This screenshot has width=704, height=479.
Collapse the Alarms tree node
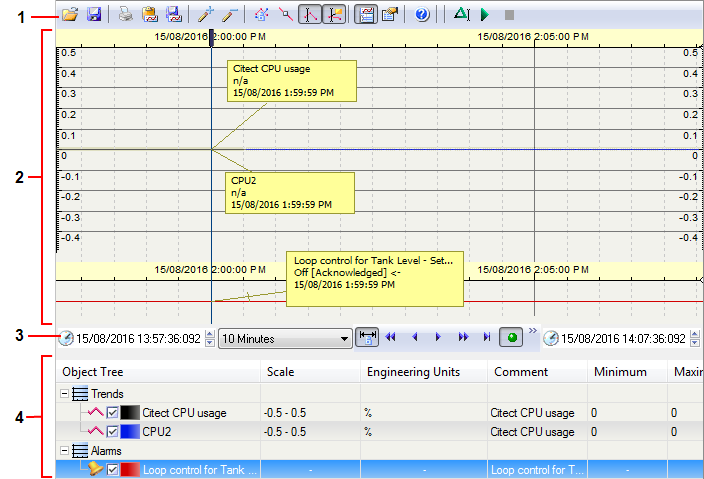(x=66, y=450)
